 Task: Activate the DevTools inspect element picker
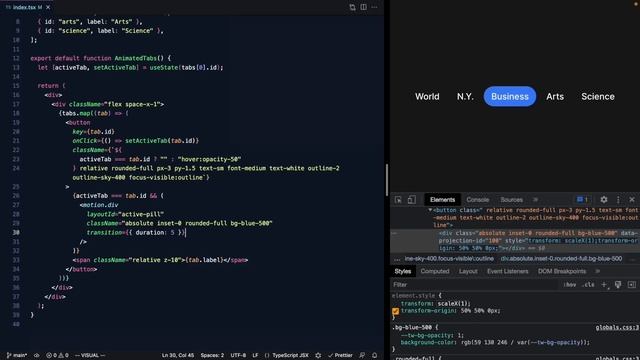pyautogui.click(x=398, y=200)
